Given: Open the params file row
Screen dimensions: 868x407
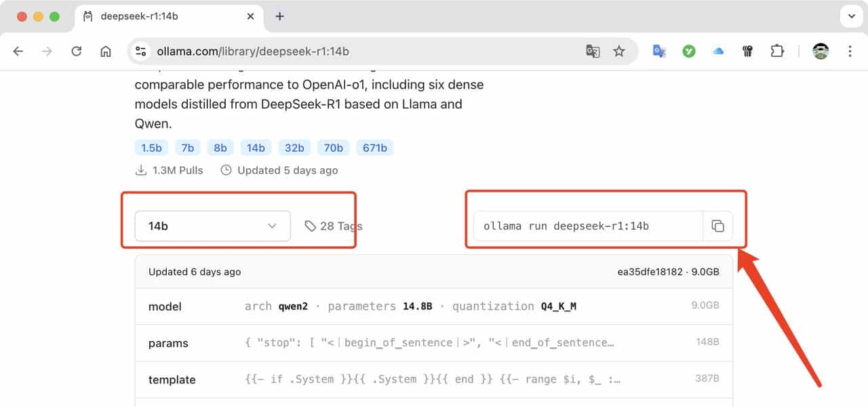Looking at the screenshot, I should pyautogui.click(x=434, y=343).
